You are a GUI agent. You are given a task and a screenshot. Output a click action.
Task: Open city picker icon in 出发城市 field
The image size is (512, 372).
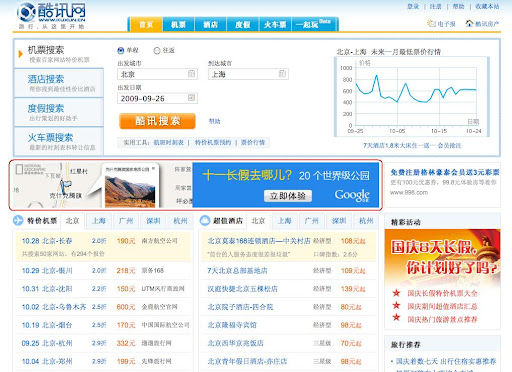(x=191, y=74)
